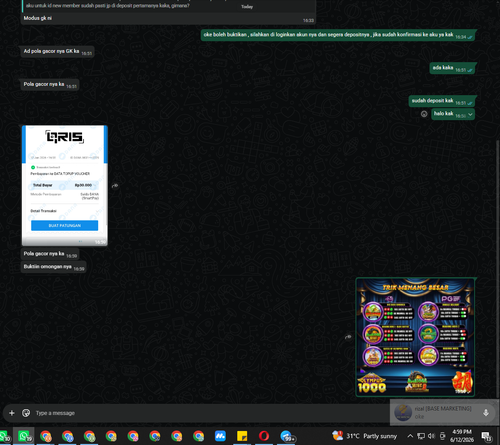This screenshot has width=500, height=445.
Task: Open the volume tray icon
Action: point(431,436)
